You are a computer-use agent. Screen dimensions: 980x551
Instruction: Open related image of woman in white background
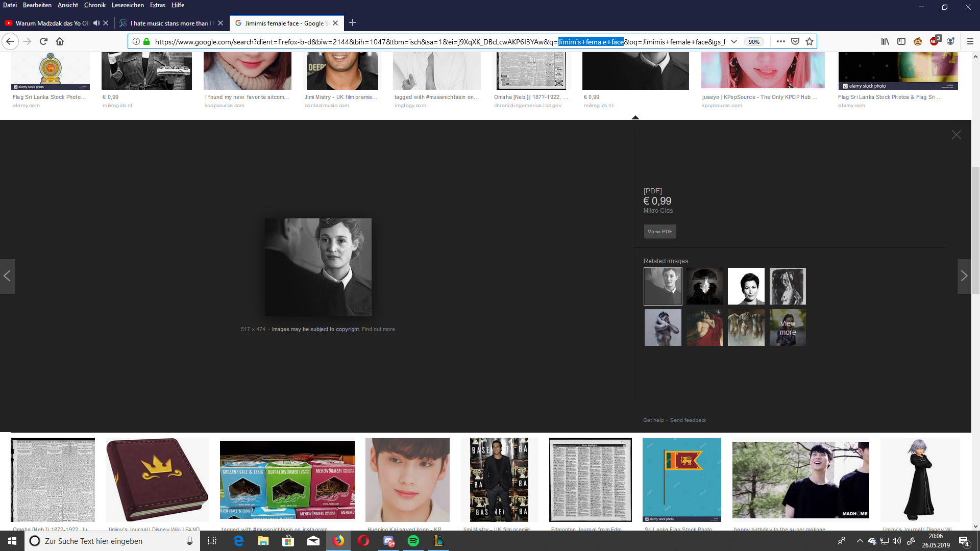click(x=746, y=286)
